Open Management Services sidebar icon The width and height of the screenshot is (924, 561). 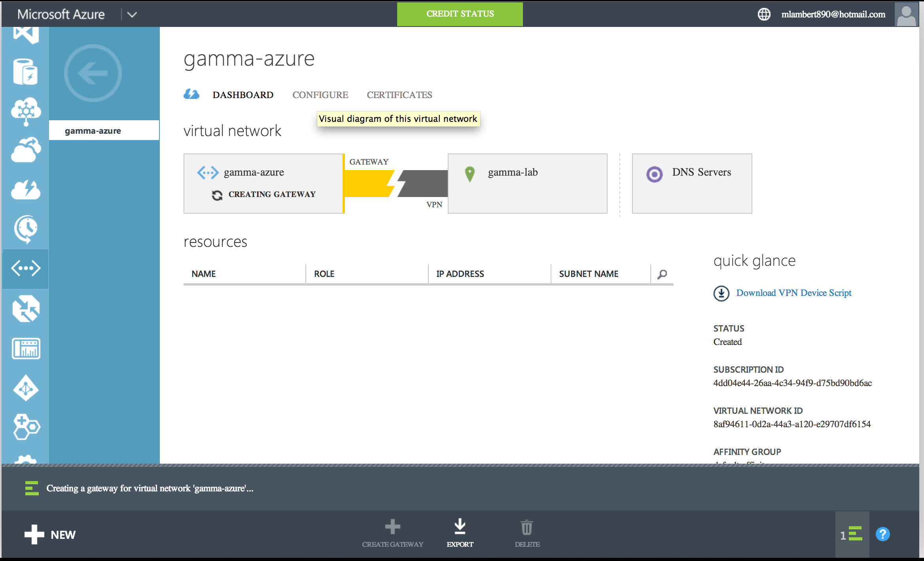click(x=26, y=349)
